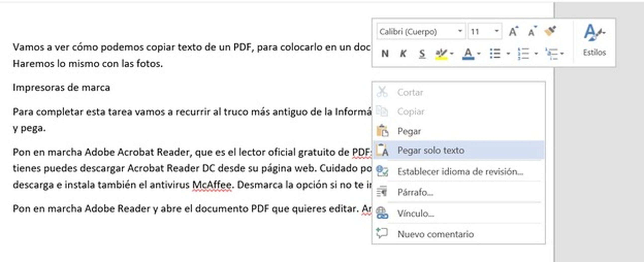Click Vínculo... to insert a link

pyautogui.click(x=416, y=213)
